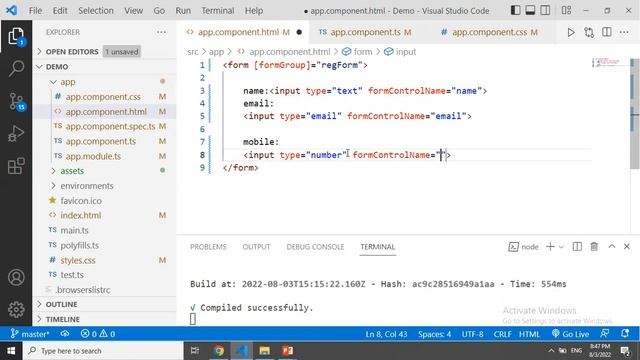Open Source Control view with 15 changes
The height and width of the screenshot is (360, 640).
pyautogui.click(x=17, y=101)
